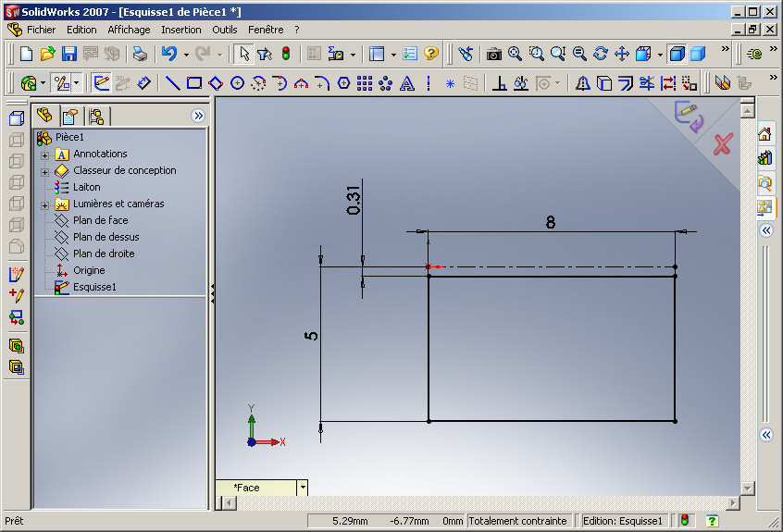Select the Rectangle sketch tool

point(193,83)
